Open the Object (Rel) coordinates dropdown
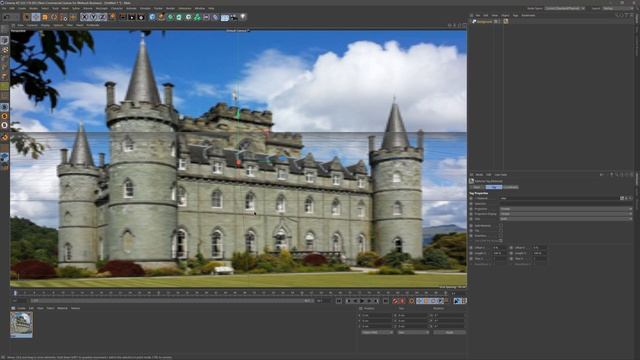Viewport: 640px width, 360px height. click(x=377, y=332)
